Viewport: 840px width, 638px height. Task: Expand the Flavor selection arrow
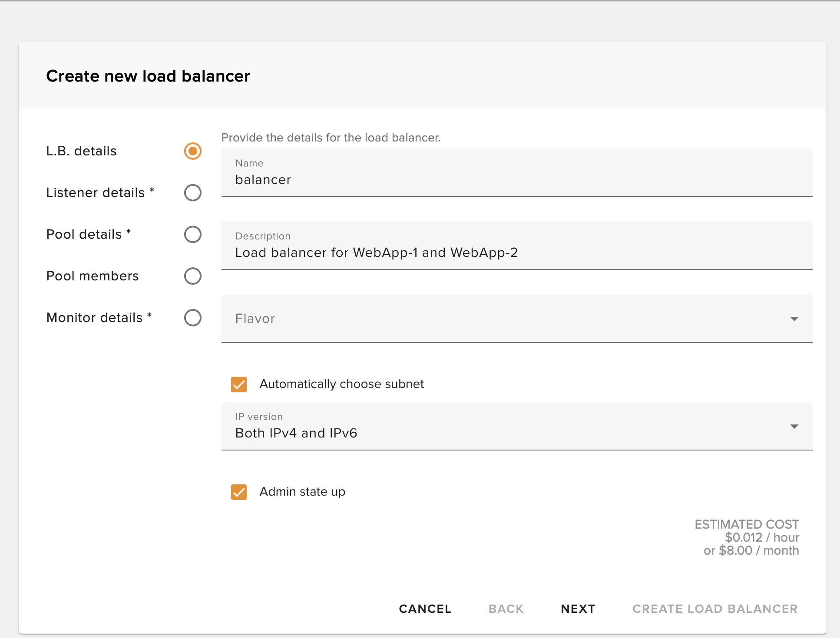coord(795,319)
